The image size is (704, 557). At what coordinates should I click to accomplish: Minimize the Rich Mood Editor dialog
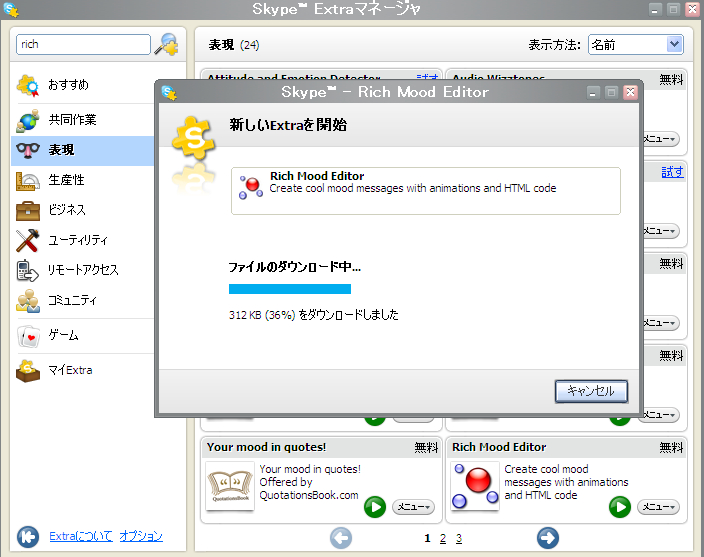(x=593, y=92)
